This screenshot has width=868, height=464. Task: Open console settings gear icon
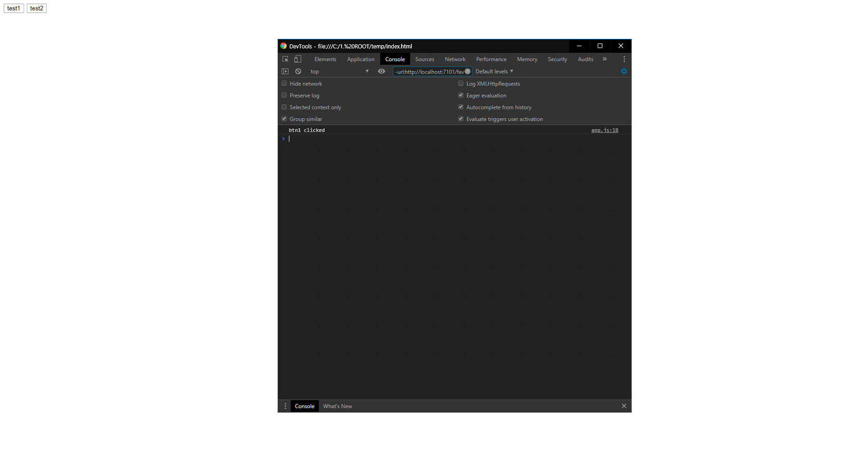tap(624, 72)
